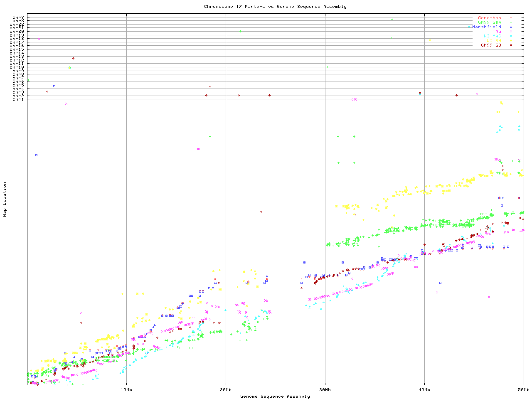Click the 30Mb x-axis tick label
The image size is (532, 399).
point(325,390)
